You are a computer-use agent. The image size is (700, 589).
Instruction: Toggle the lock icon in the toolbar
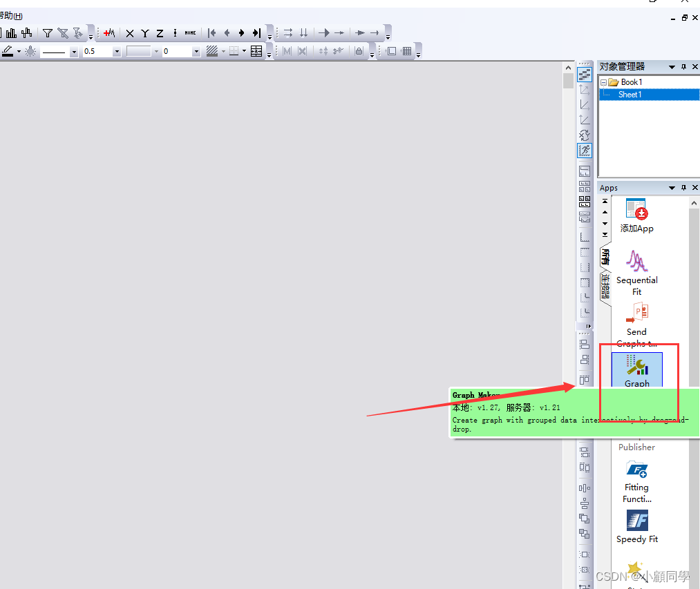click(x=359, y=51)
